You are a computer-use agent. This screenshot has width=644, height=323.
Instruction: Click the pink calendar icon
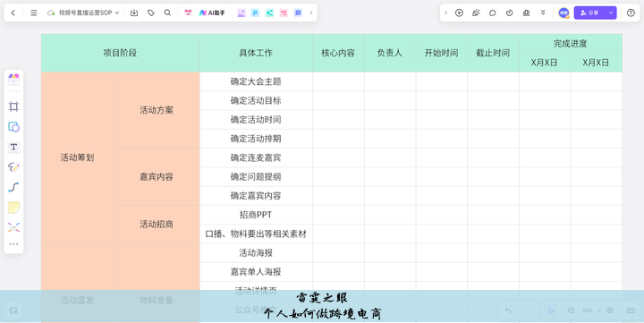(188, 13)
